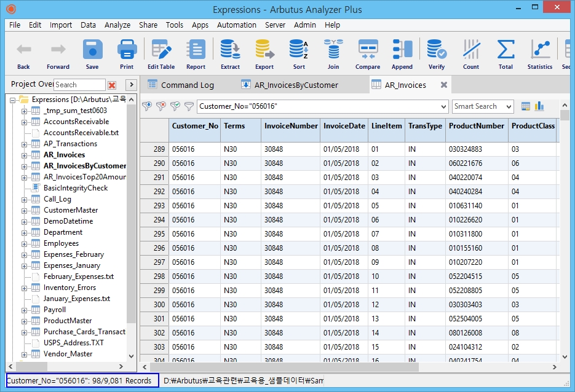Click the bar chart icon next to Smart Search
This screenshot has width=575, height=392.
coord(539,106)
